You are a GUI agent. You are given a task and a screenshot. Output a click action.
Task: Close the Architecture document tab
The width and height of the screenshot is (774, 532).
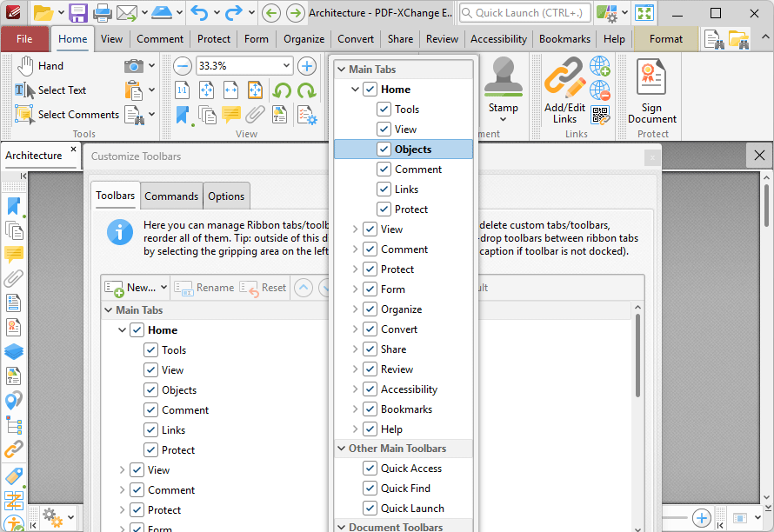[x=73, y=149]
